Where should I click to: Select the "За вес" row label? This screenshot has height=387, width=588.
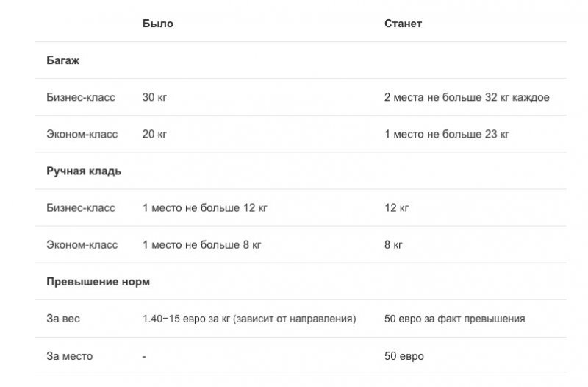click(62, 319)
